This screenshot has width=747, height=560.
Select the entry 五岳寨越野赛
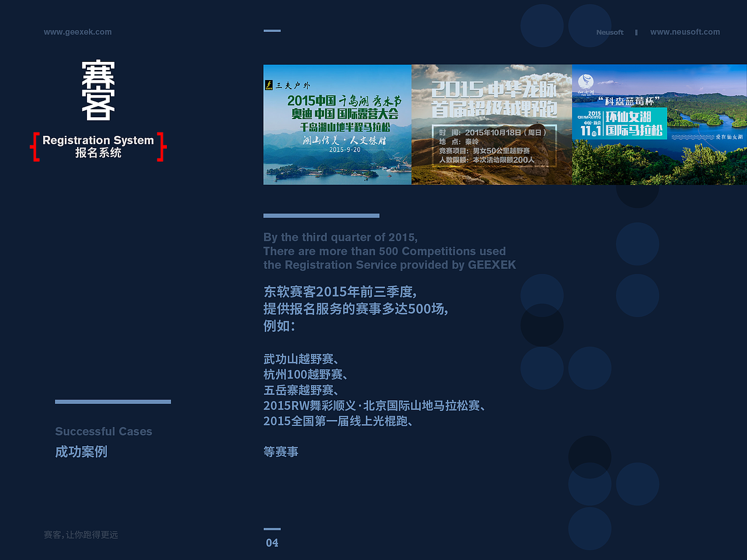(x=301, y=390)
